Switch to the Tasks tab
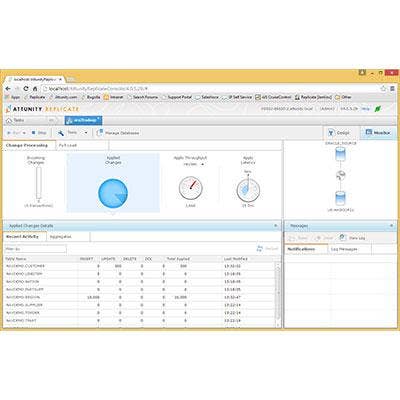 pyautogui.click(x=19, y=120)
